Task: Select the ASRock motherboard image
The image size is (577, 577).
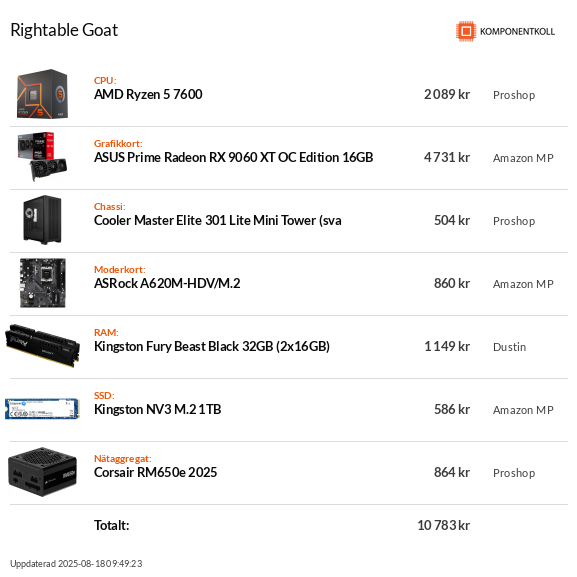Action: tap(43, 283)
